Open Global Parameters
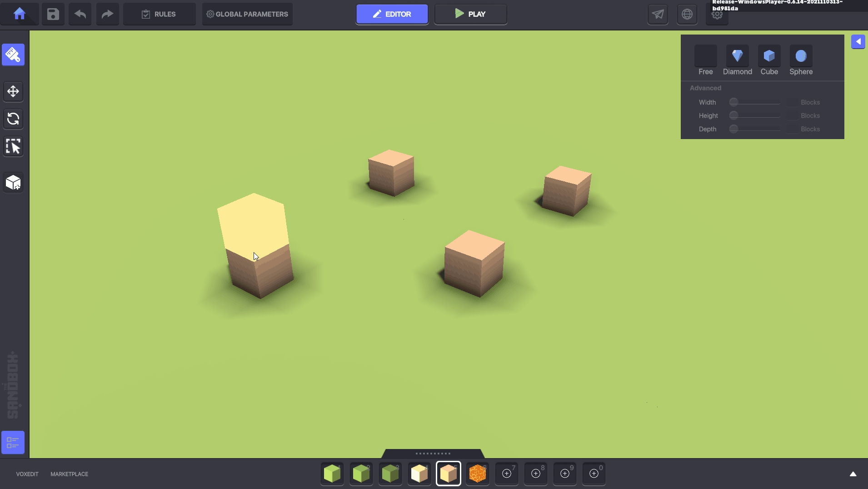Viewport: 868px width, 489px height. tap(247, 14)
